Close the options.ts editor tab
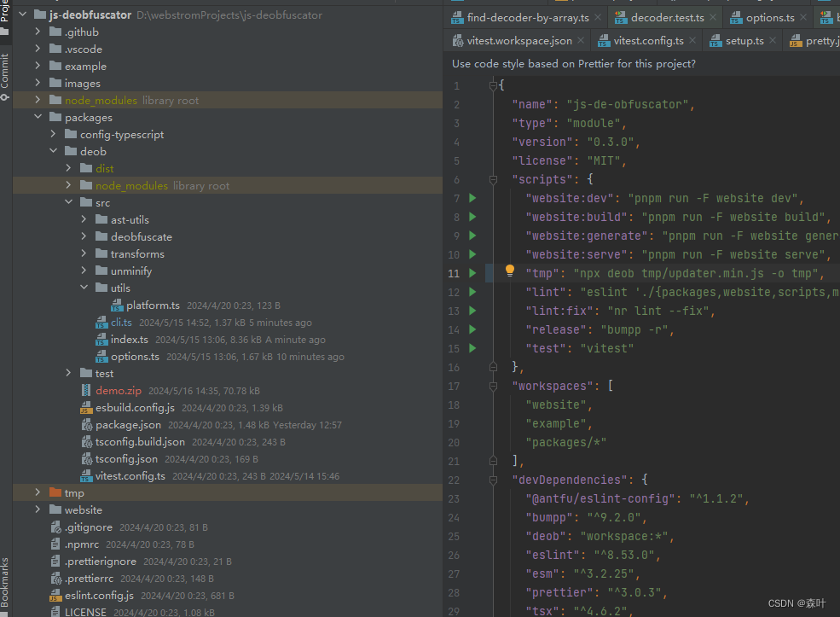This screenshot has height=617, width=840. click(803, 18)
